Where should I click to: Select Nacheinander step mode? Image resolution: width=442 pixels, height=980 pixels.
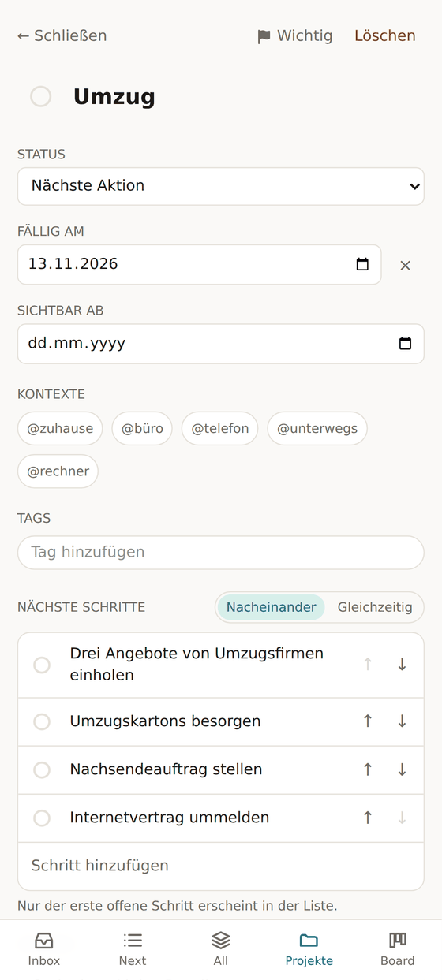[272, 607]
